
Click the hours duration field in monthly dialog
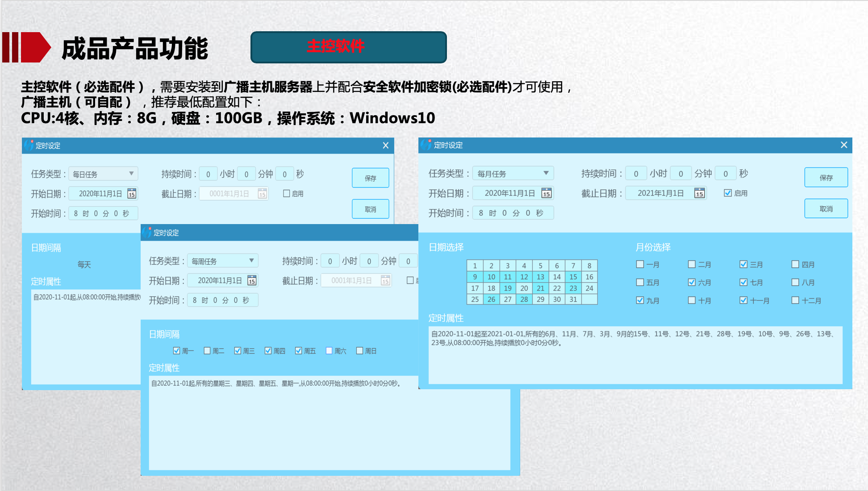(636, 174)
